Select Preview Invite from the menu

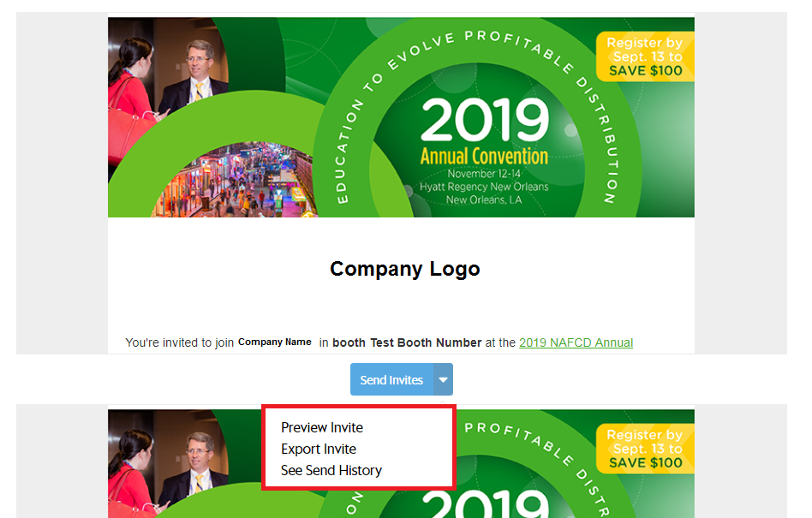pos(322,427)
